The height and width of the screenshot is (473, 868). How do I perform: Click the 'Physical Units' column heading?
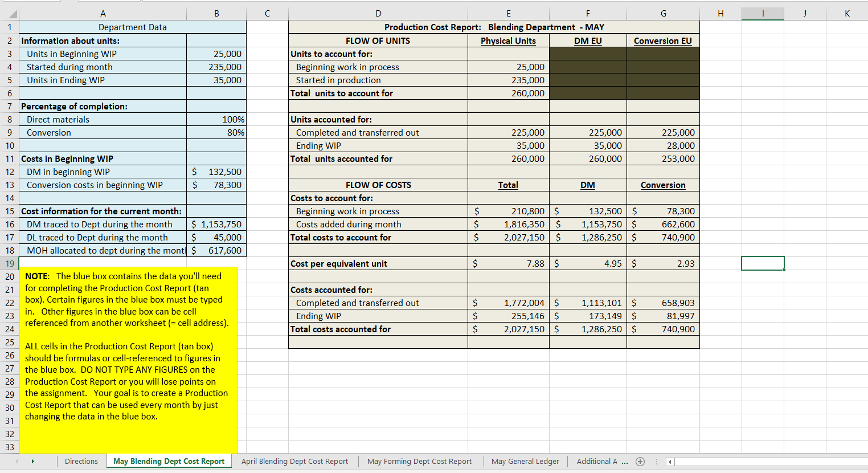509,40
